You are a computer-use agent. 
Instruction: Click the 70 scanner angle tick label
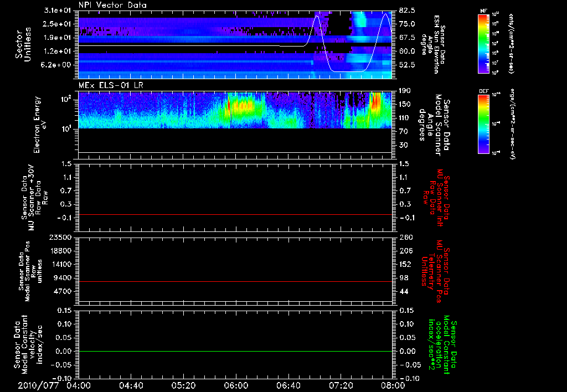403,132
